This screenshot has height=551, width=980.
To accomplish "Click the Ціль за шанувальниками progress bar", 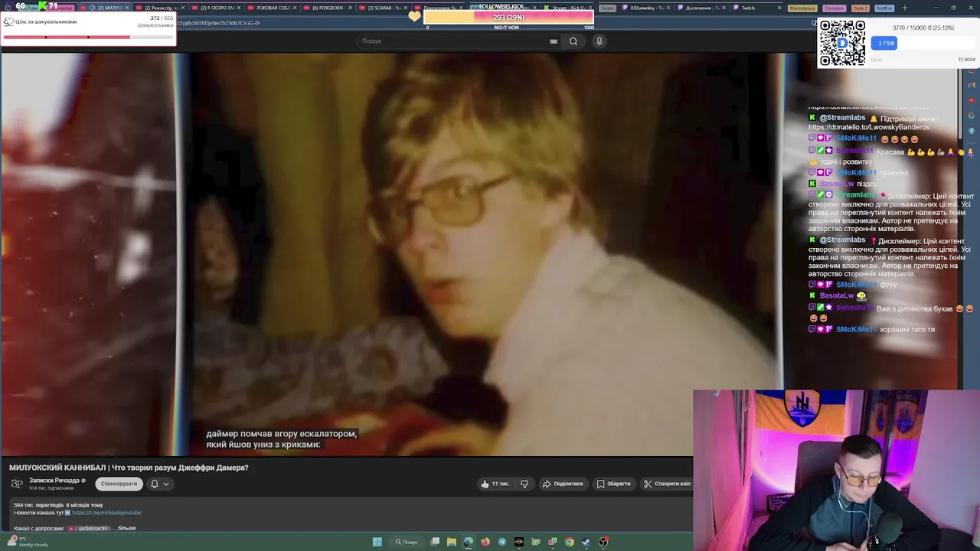I will pos(88,37).
